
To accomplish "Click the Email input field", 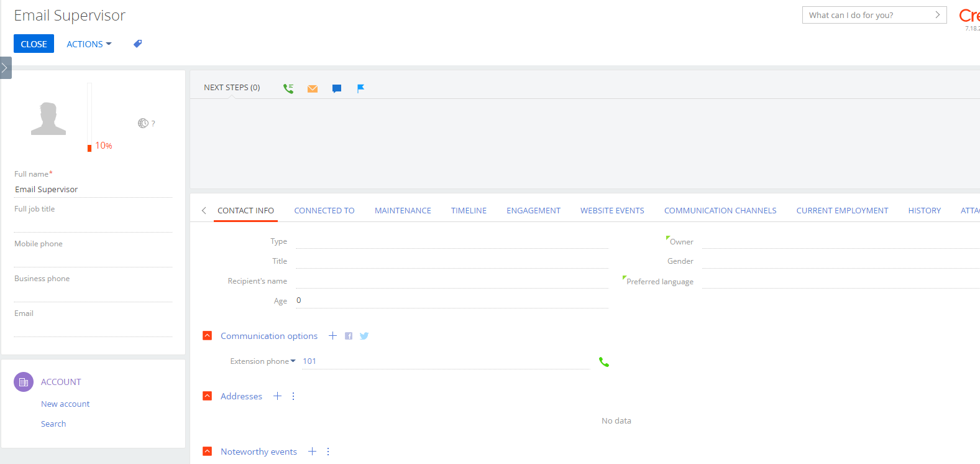I will click(x=93, y=329).
